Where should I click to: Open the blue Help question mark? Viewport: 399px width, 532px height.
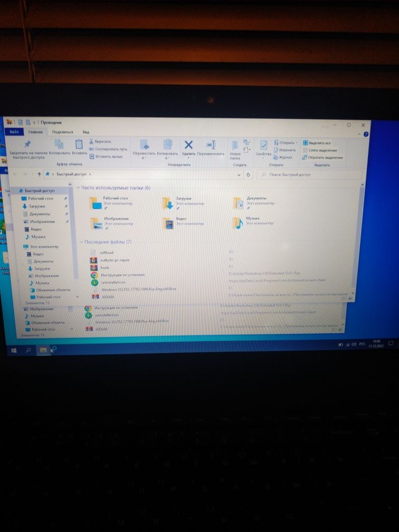click(366, 135)
